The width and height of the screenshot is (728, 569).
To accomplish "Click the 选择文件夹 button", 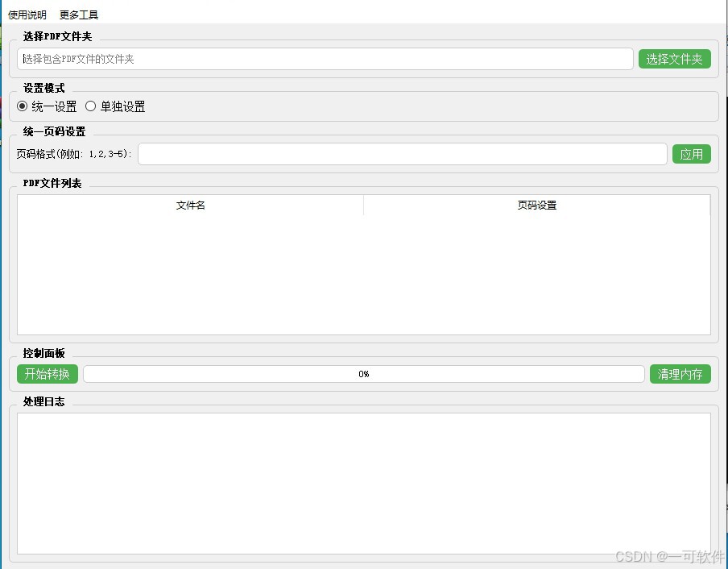I will [x=674, y=59].
